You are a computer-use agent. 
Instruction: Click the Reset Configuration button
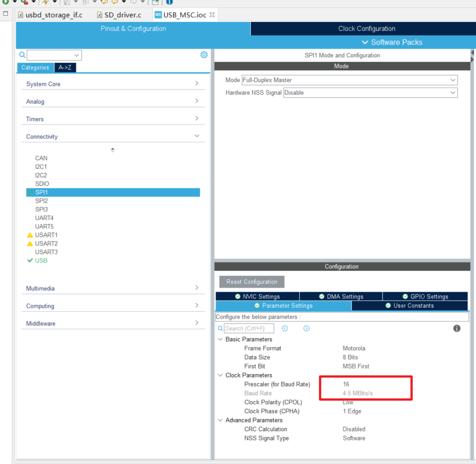pos(251,281)
